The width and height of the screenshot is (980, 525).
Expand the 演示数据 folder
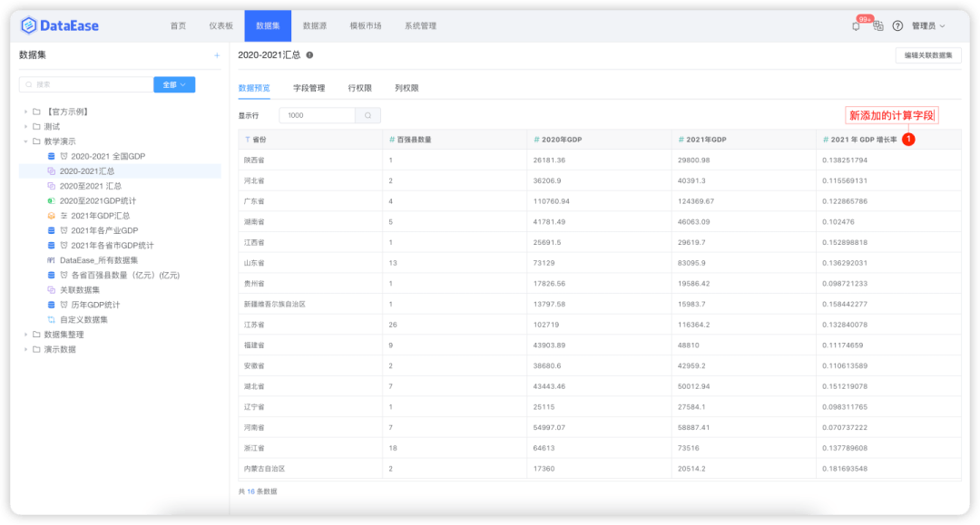coord(25,349)
